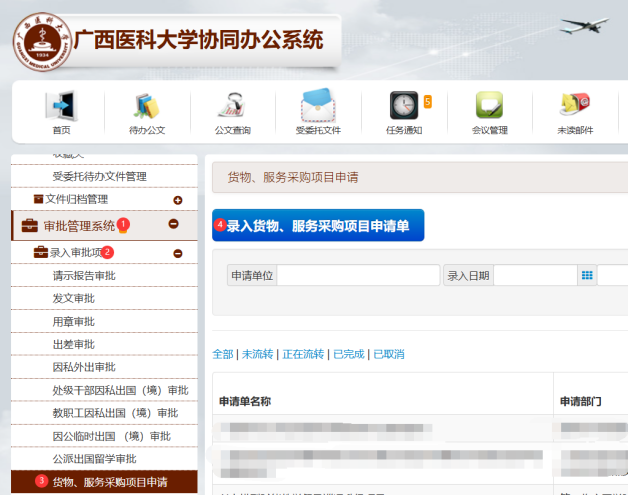This screenshot has width=628, height=496.
Task: Open 教职工因私出国(境)审批
Action: (115, 413)
